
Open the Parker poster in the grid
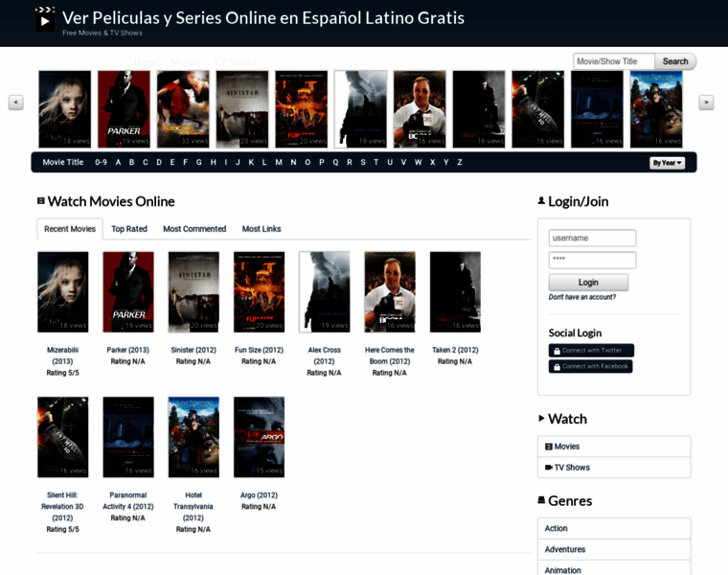128,292
